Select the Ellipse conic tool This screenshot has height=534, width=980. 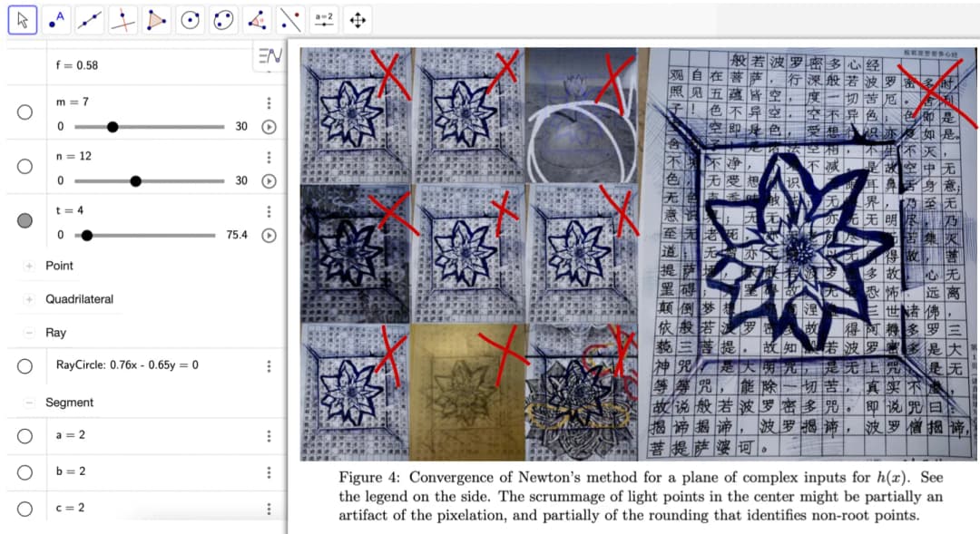(x=223, y=20)
